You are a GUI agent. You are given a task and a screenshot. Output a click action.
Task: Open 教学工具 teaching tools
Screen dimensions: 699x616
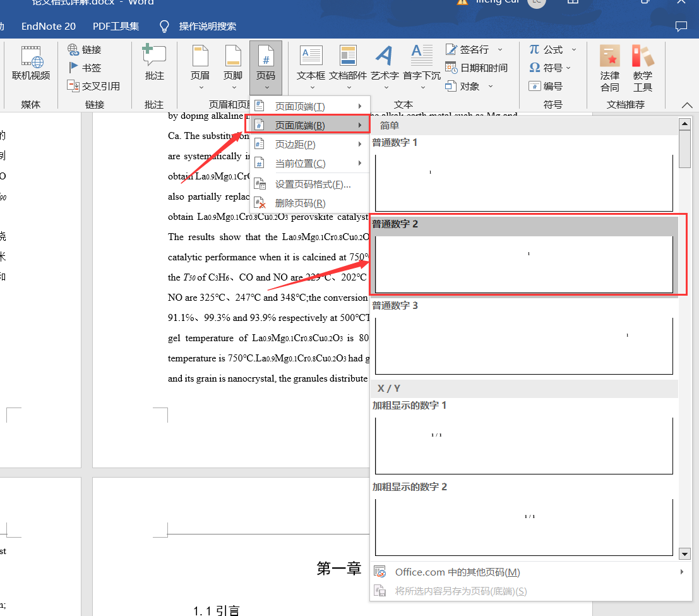click(x=642, y=68)
